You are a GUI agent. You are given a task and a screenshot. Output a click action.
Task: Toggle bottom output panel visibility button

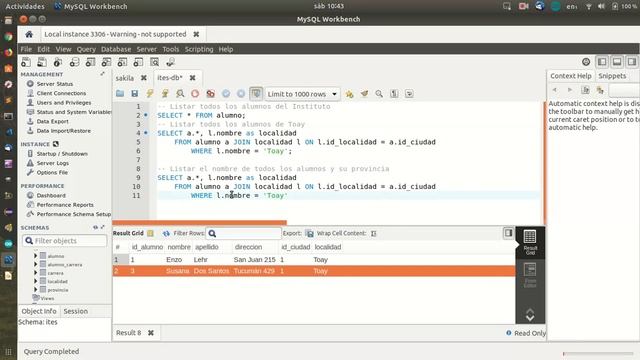click(x=617, y=62)
